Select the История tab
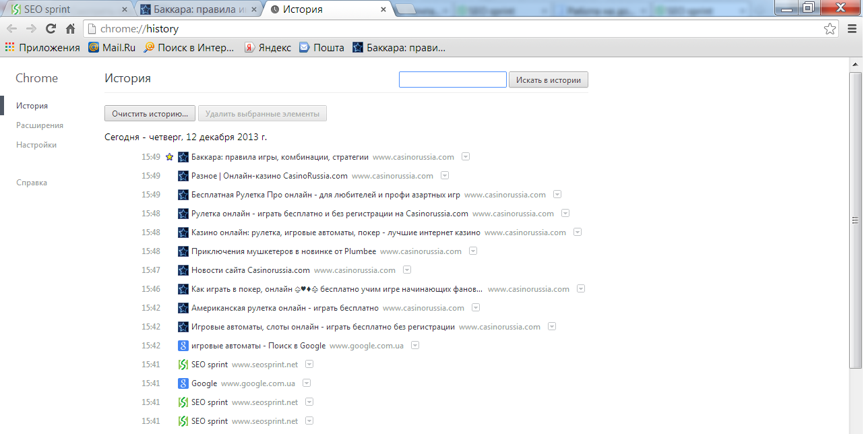868x434 pixels. pos(326,10)
